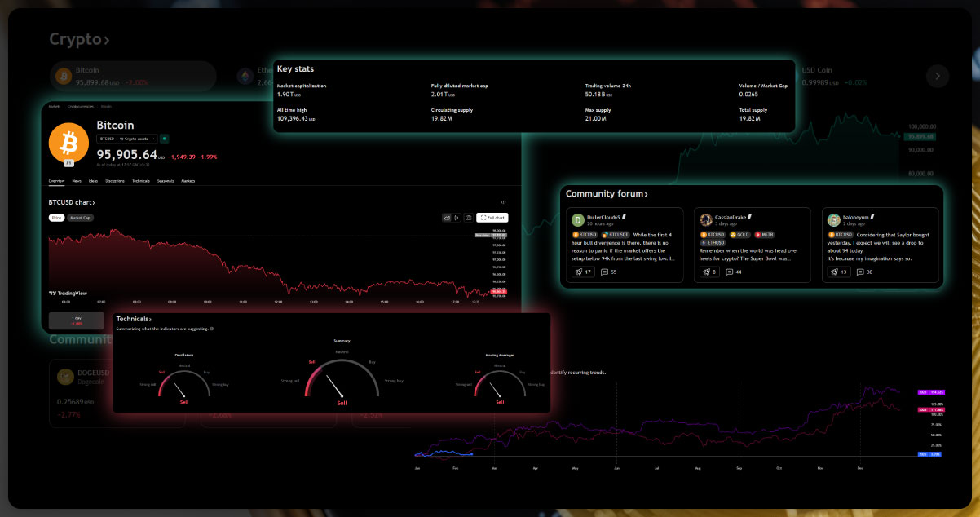980x517 pixels.
Task: Click the Bitcoin coin icon in top ticker
Action: coord(63,77)
